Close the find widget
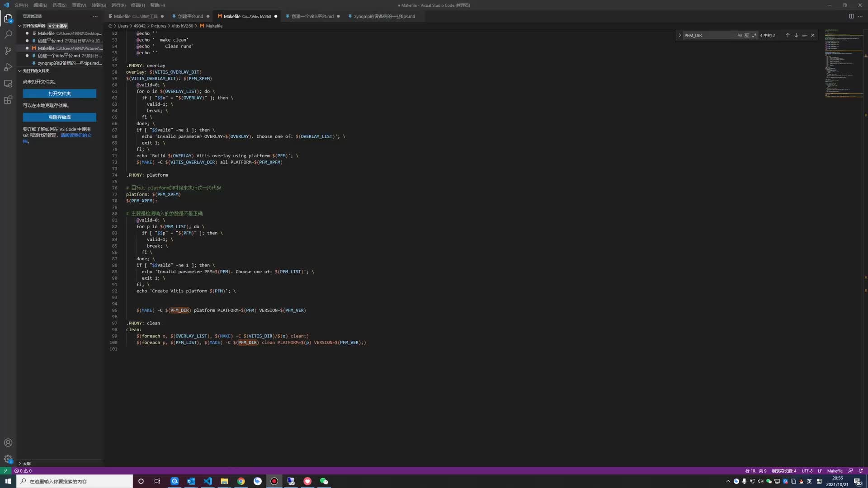The height and width of the screenshot is (488, 868). (x=813, y=35)
